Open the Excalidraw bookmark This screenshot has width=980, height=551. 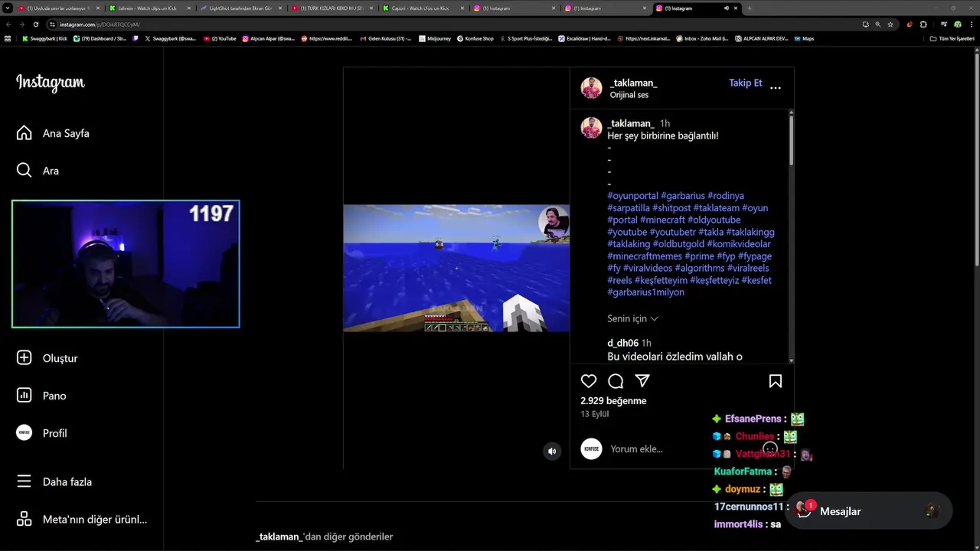(x=584, y=38)
